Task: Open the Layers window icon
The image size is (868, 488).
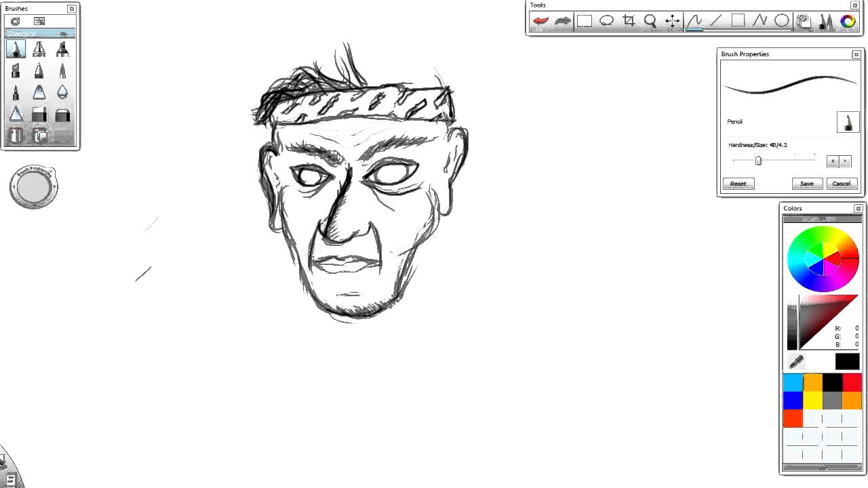Action: [x=804, y=21]
